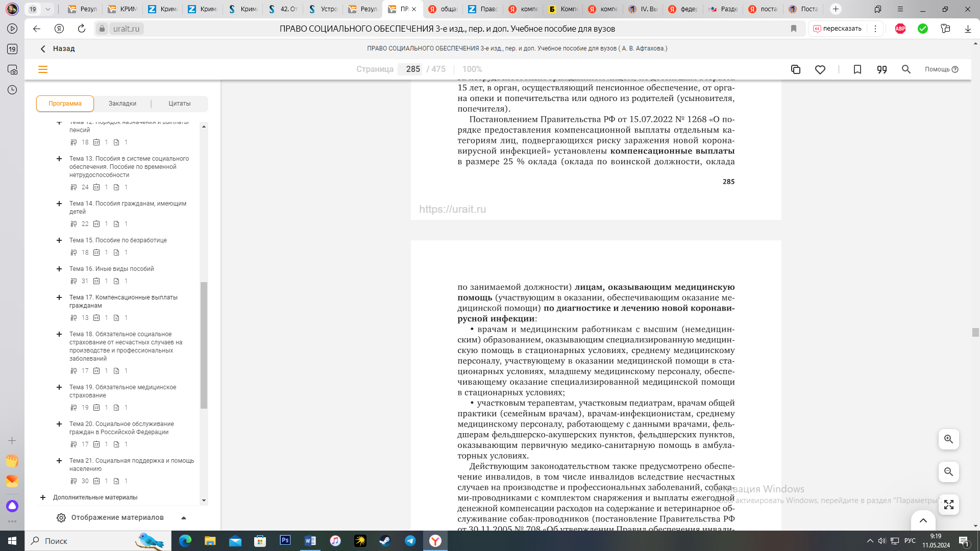Viewport: 980px width, 551px height.
Task: Open the Помощь help link
Action: [941, 69]
